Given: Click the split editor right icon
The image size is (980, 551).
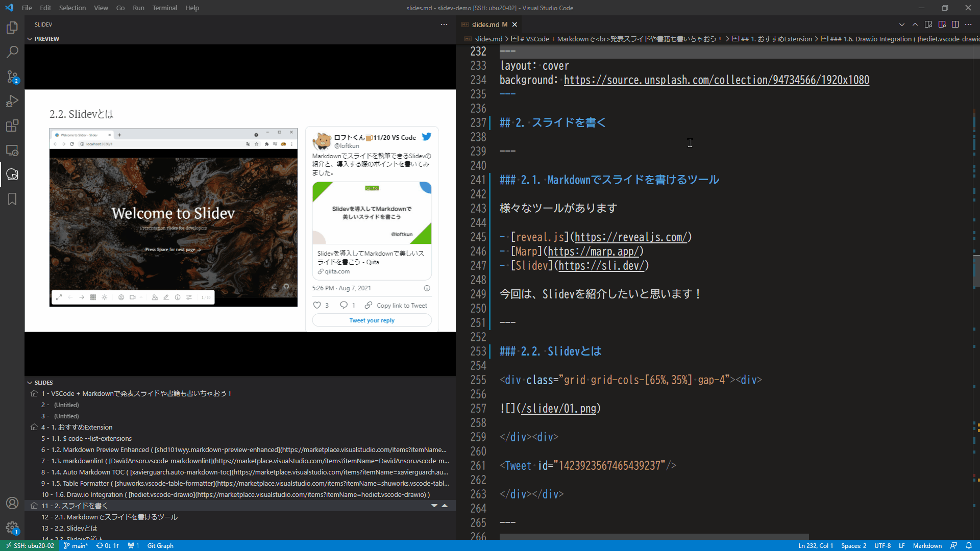Looking at the screenshot, I should click(955, 24).
